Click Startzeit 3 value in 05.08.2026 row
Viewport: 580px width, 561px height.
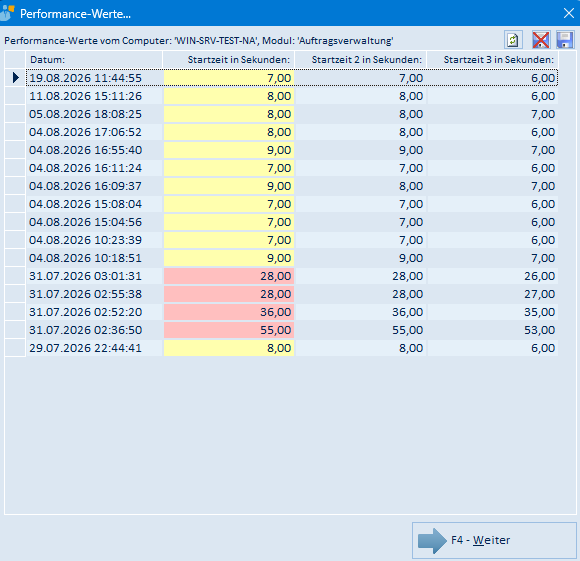point(493,114)
